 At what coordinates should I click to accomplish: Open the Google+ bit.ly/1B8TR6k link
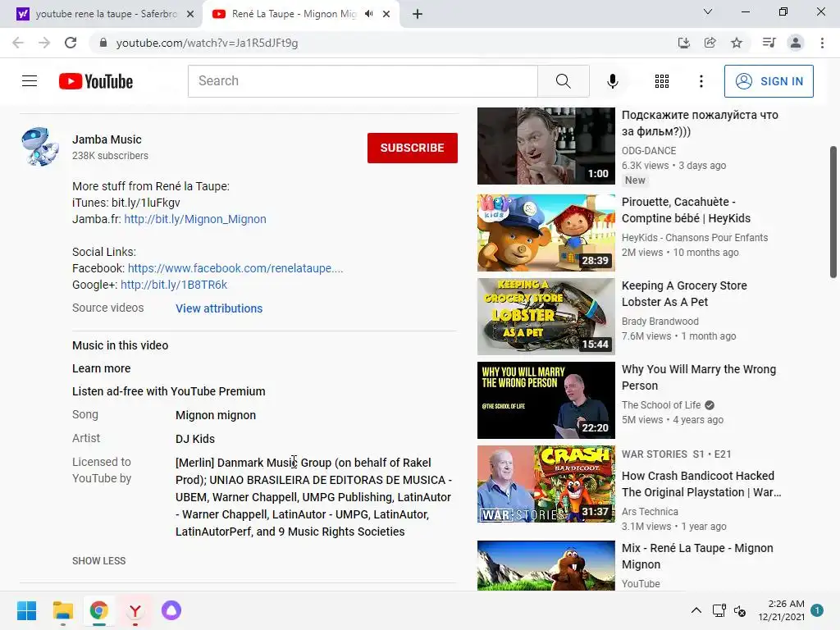174,285
